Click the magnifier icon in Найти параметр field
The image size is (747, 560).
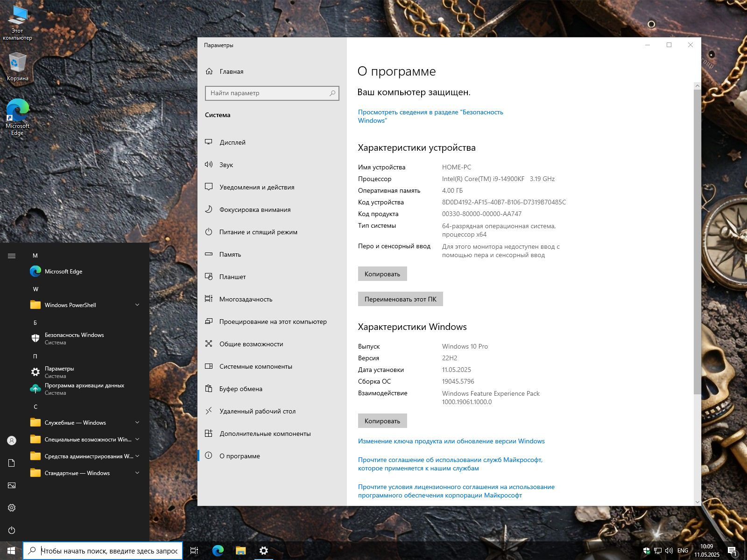tap(332, 93)
